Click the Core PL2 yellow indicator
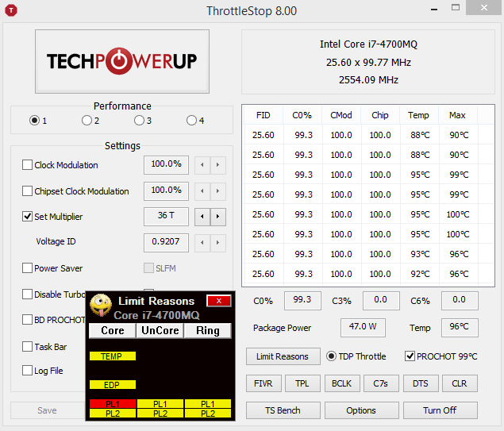The height and width of the screenshot is (431, 504). 113,414
